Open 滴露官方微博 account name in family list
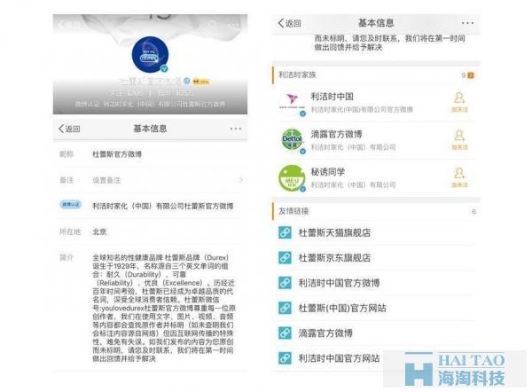 point(336,134)
